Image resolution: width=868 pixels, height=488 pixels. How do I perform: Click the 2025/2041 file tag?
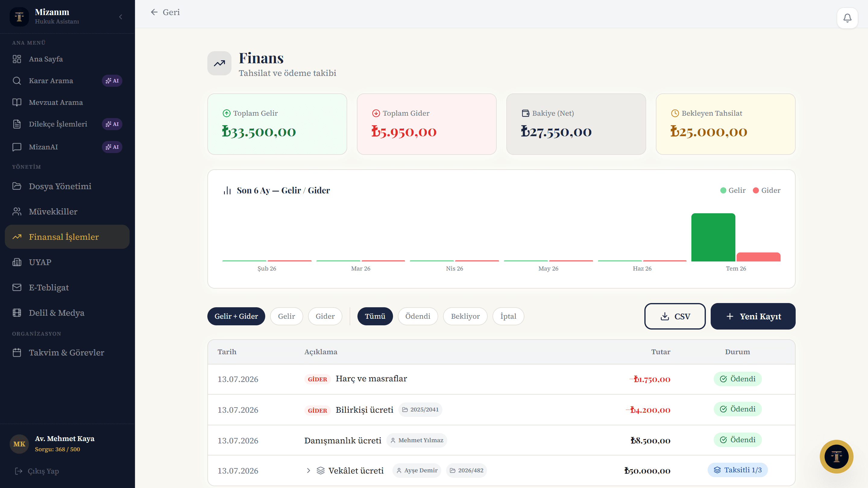(420, 410)
